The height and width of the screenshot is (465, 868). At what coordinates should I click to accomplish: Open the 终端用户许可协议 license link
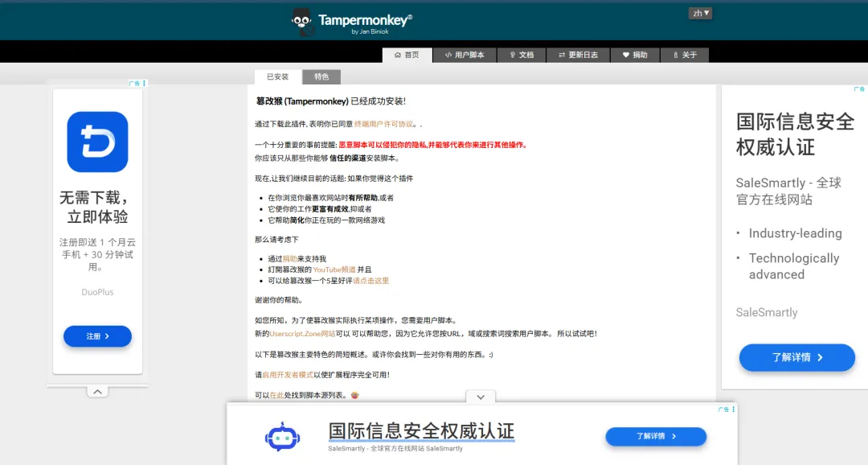(x=383, y=124)
